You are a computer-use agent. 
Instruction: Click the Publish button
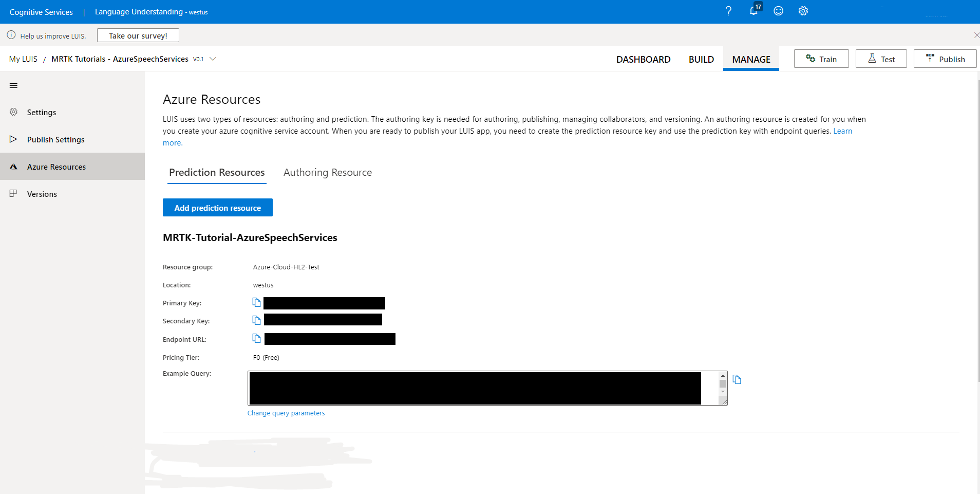coord(945,59)
